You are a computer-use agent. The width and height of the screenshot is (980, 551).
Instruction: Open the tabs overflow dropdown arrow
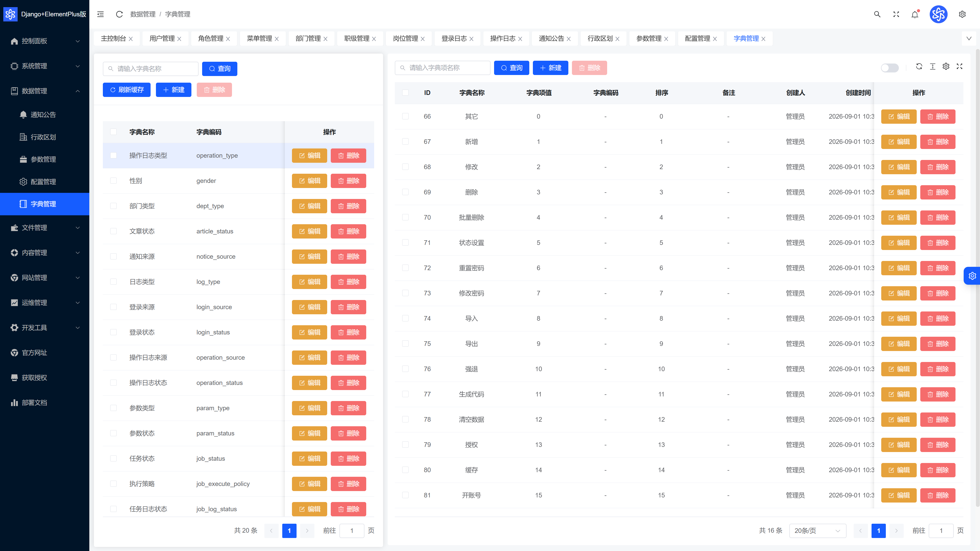(x=969, y=39)
